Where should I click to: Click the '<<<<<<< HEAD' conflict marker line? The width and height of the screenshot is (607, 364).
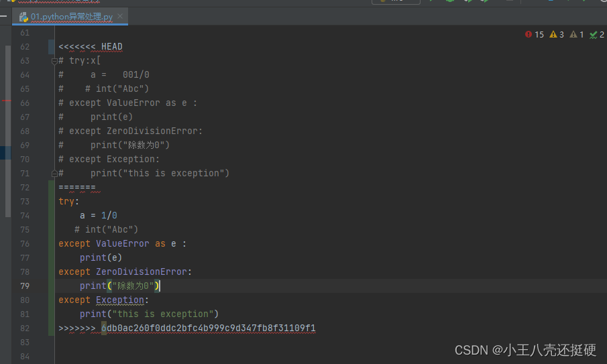[90, 46]
